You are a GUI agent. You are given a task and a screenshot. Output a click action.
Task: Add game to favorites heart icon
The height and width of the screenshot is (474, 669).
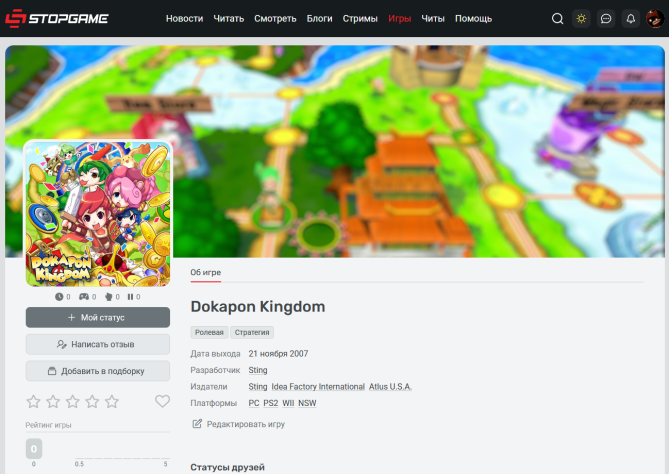pyautogui.click(x=162, y=401)
